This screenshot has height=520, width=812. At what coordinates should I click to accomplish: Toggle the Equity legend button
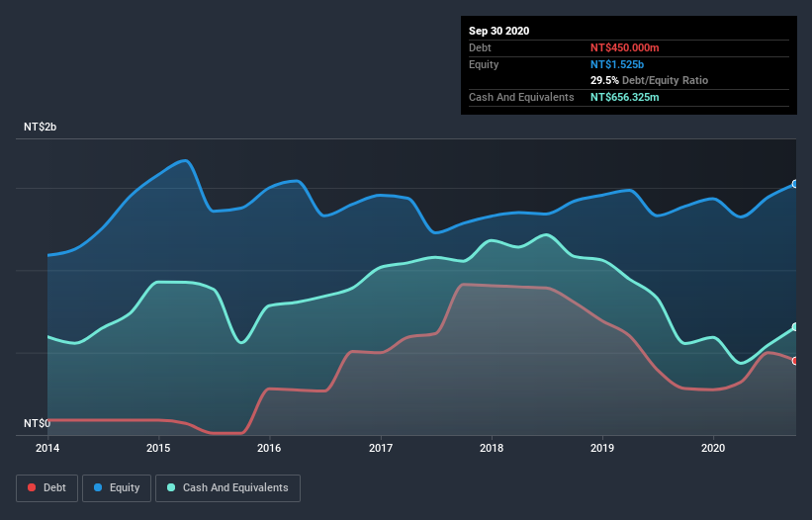point(117,488)
